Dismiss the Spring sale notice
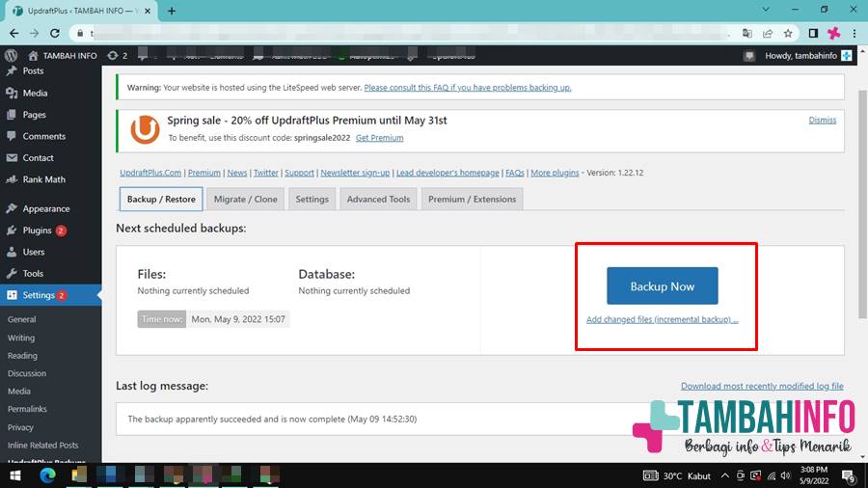This screenshot has width=868, height=488. click(x=822, y=120)
